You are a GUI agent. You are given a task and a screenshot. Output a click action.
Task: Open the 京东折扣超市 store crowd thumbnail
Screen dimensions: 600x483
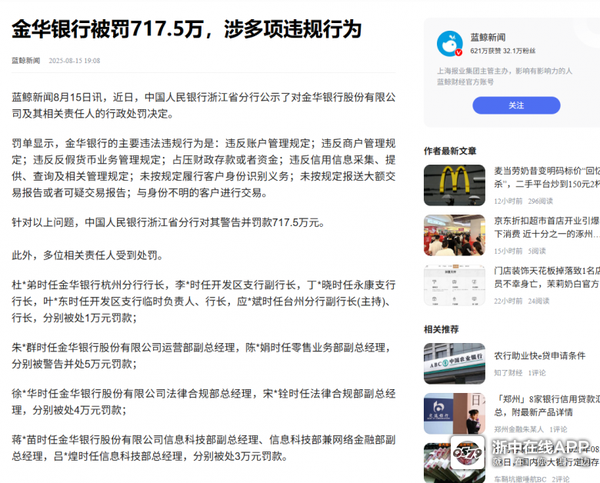[x=454, y=235]
